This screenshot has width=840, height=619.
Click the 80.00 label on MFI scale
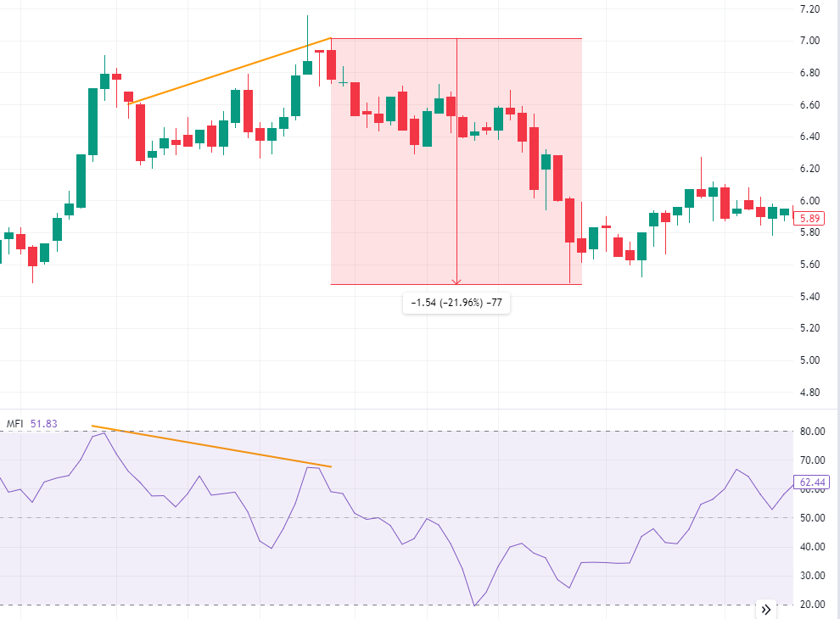812,432
